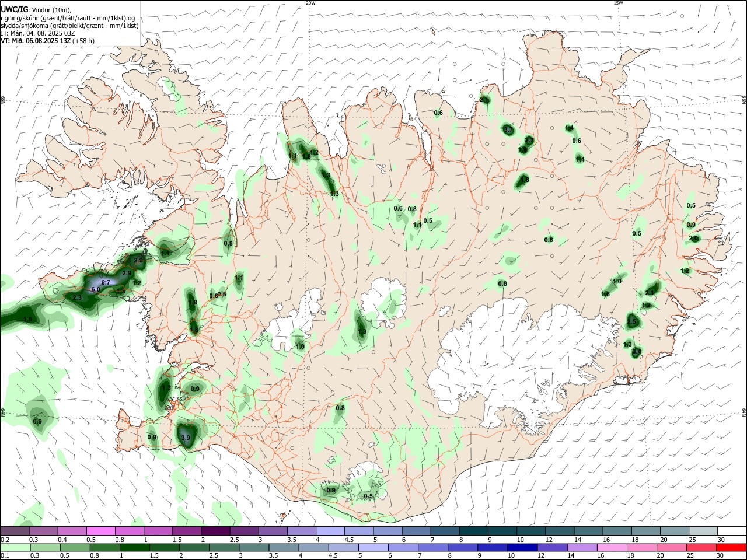Select the IT initial time line 04. 08. 2025
Screen dimensions: 747x560
click(x=38, y=33)
